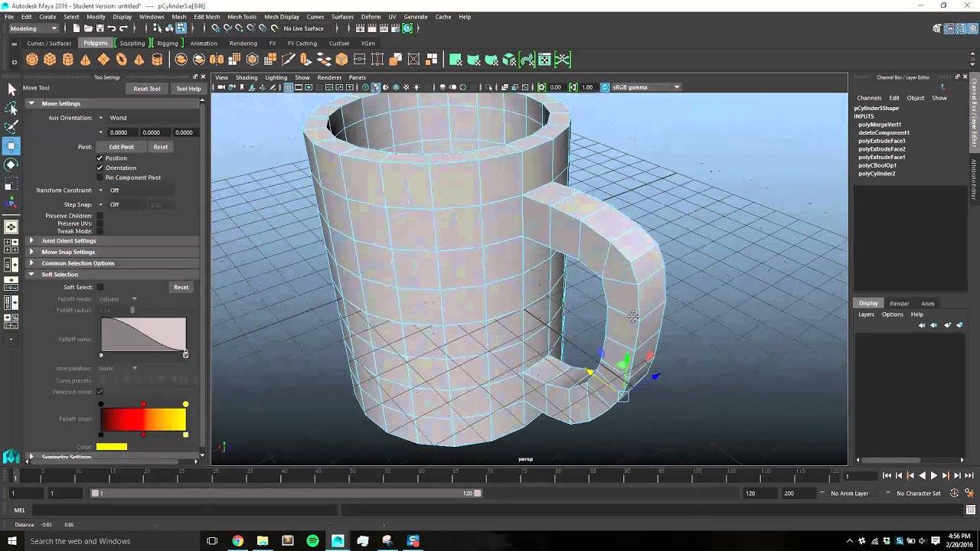Create a polygon cylinder from shelf

coord(67,60)
